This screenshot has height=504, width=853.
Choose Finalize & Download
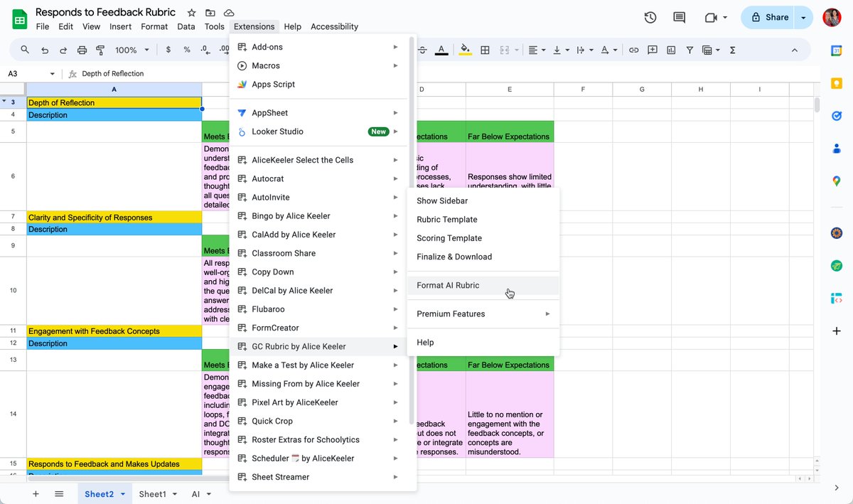click(x=483, y=257)
